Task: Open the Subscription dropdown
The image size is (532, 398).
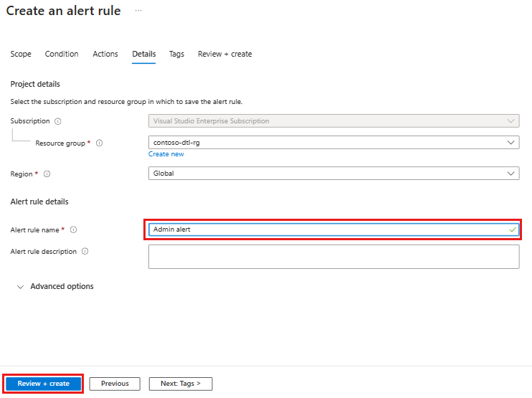Action: (334, 121)
